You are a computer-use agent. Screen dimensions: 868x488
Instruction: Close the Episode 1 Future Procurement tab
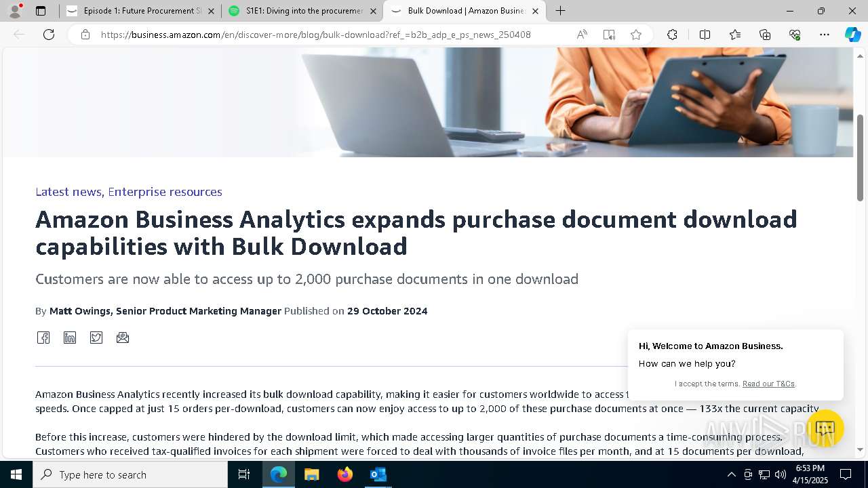(211, 11)
